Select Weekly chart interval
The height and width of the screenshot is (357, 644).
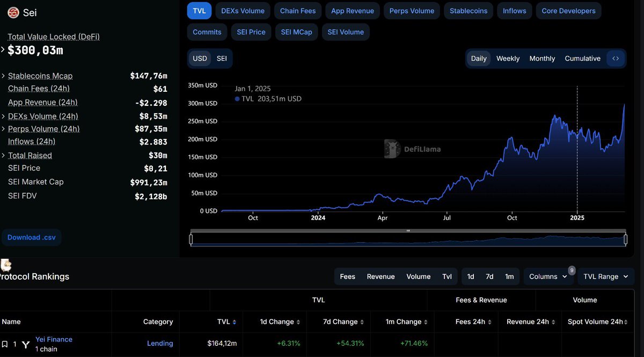(508, 59)
